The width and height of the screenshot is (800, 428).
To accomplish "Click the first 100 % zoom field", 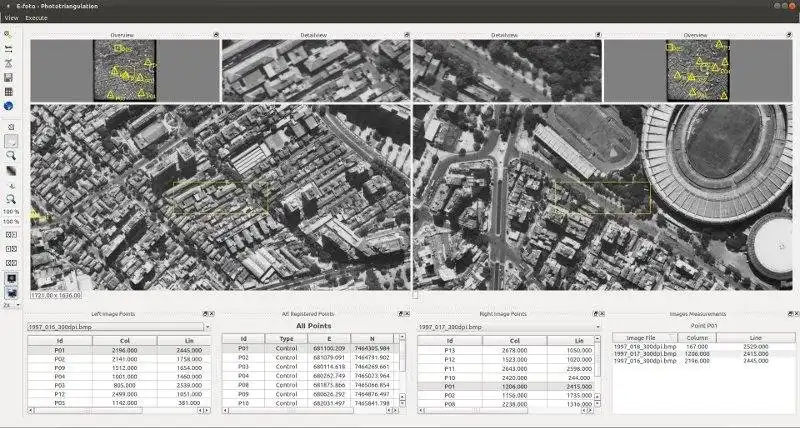I will pyautogui.click(x=11, y=212).
